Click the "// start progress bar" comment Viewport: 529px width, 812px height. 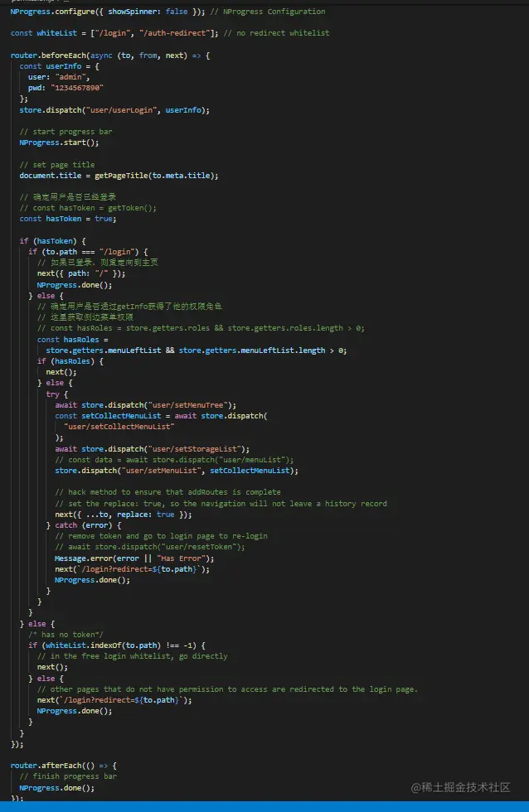click(x=66, y=132)
